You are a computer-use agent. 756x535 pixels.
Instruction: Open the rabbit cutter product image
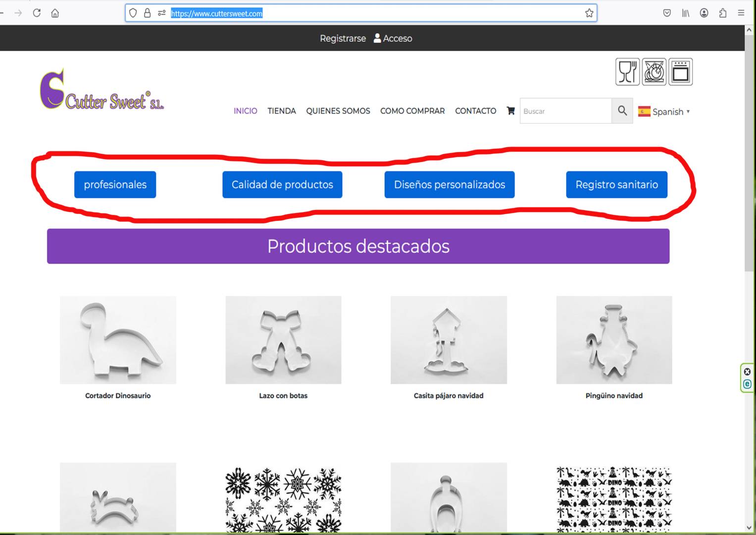point(118,498)
